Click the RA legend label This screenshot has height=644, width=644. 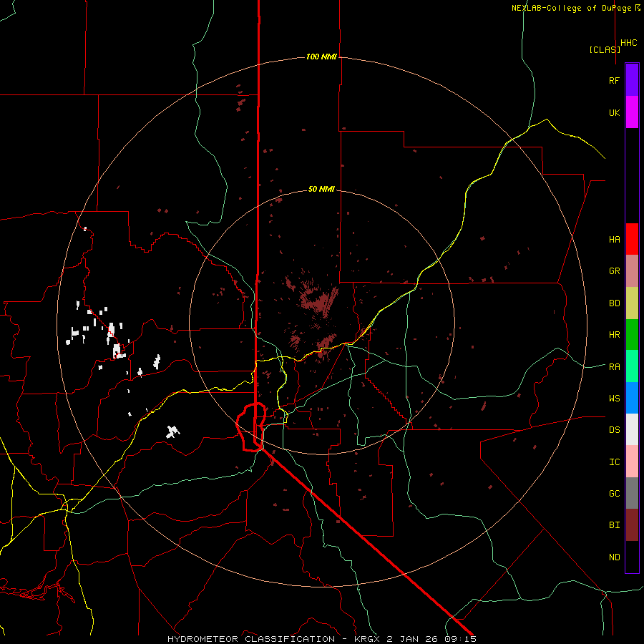614,366
